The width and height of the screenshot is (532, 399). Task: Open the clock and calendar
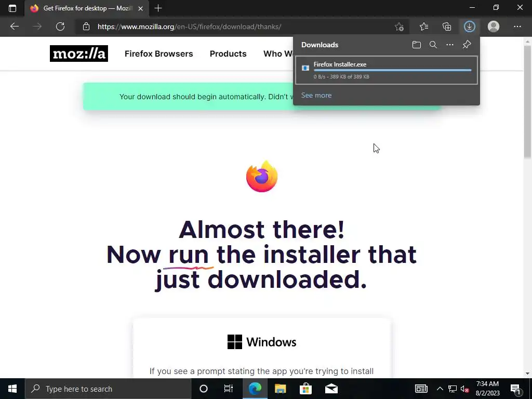click(x=487, y=389)
